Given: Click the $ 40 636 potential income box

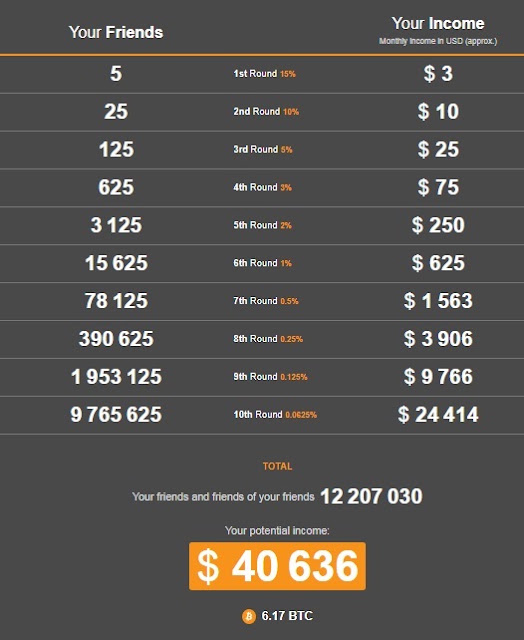Looking at the screenshot, I should (277, 566).
